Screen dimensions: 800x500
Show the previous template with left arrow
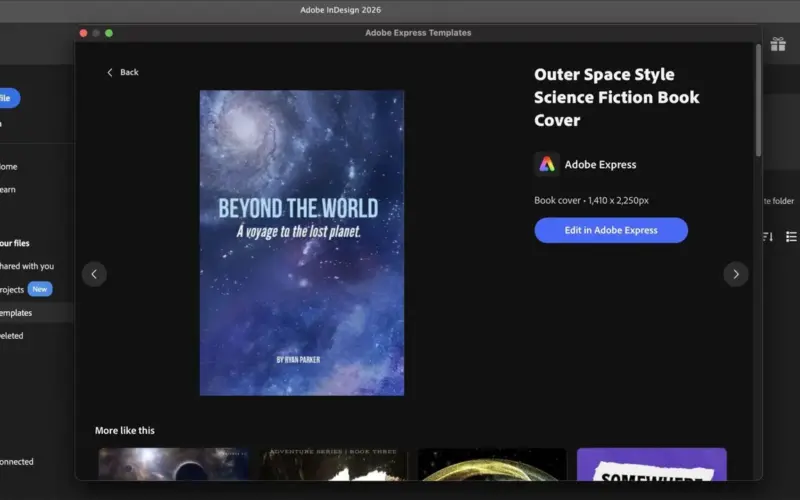coord(94,274)
